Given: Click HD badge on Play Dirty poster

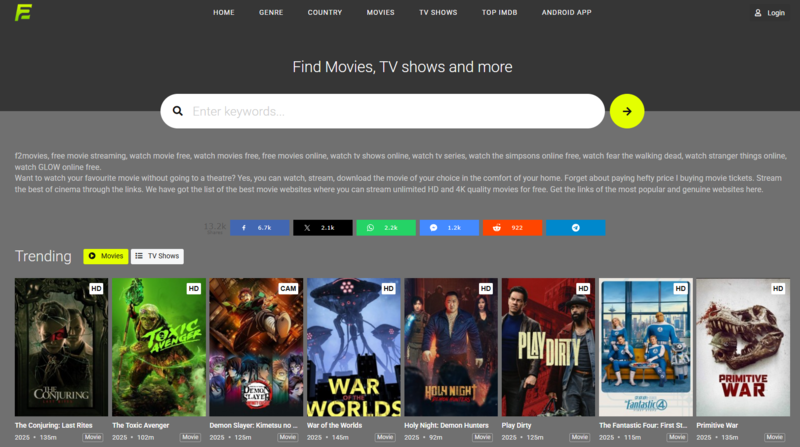Looking at the screenshot, I should click(x=583, y=288).
